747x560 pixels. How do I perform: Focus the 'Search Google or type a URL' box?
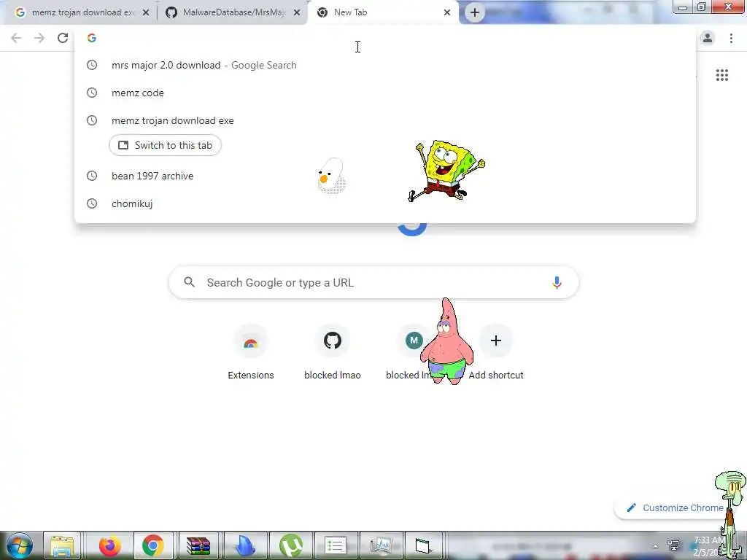pyautogui.click(x=373, y=282)
